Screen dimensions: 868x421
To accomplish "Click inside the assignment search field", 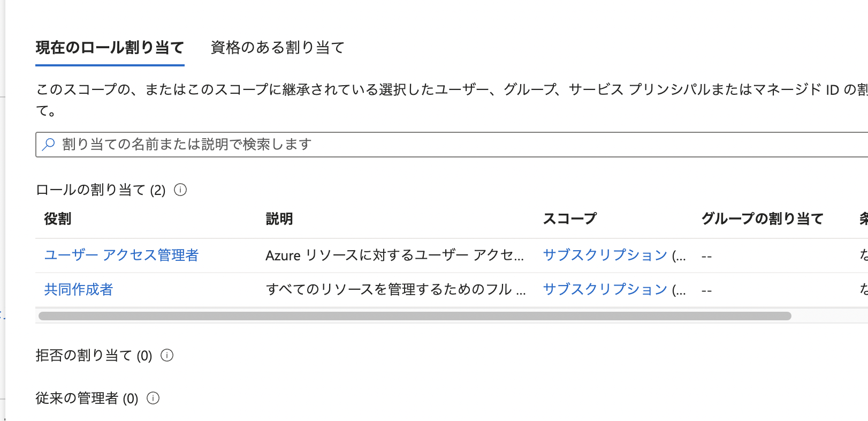I will (321, 144).
